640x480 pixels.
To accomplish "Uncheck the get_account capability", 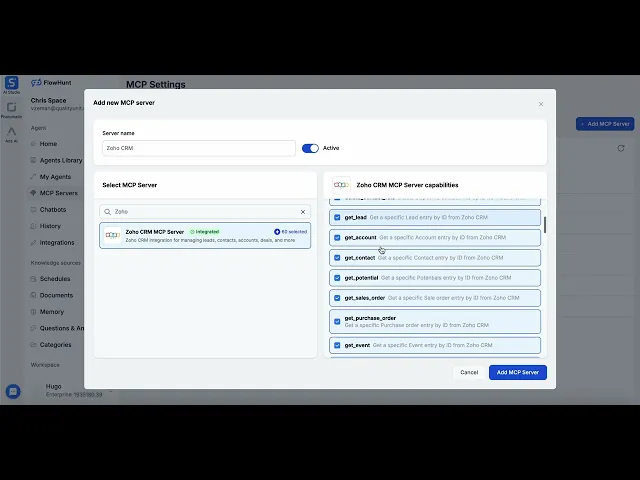I will coord(337,238).
